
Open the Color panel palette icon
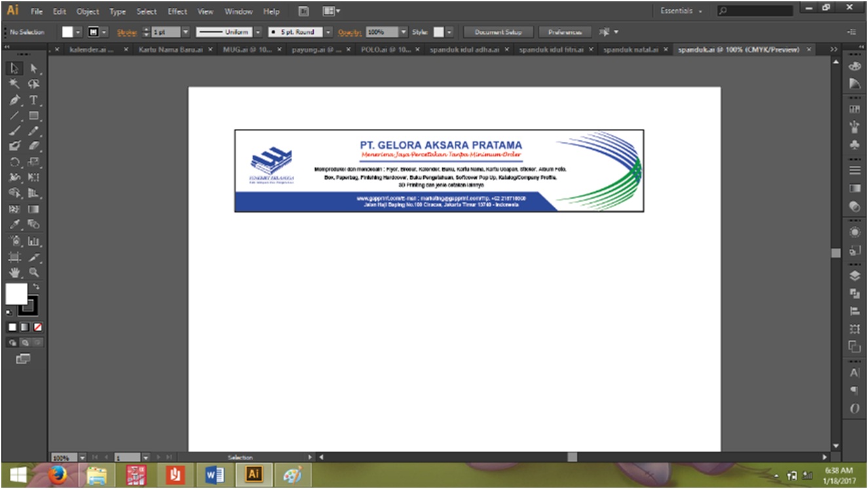tap(854, 66)
